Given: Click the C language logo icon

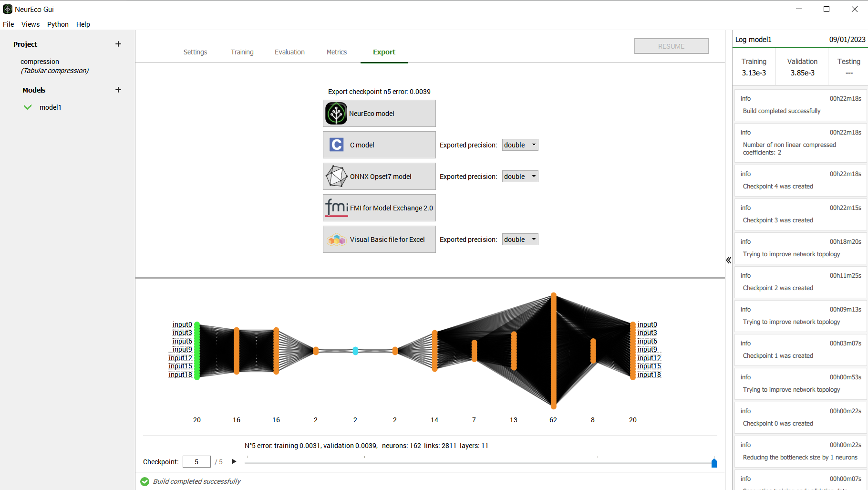Looking at the screenshot, I should [x=337, y=145].
